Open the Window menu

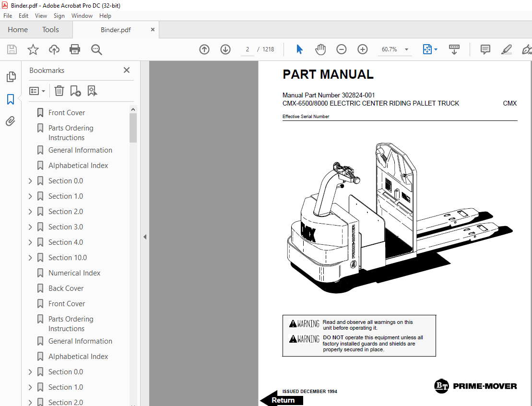[x=82, y=16]
